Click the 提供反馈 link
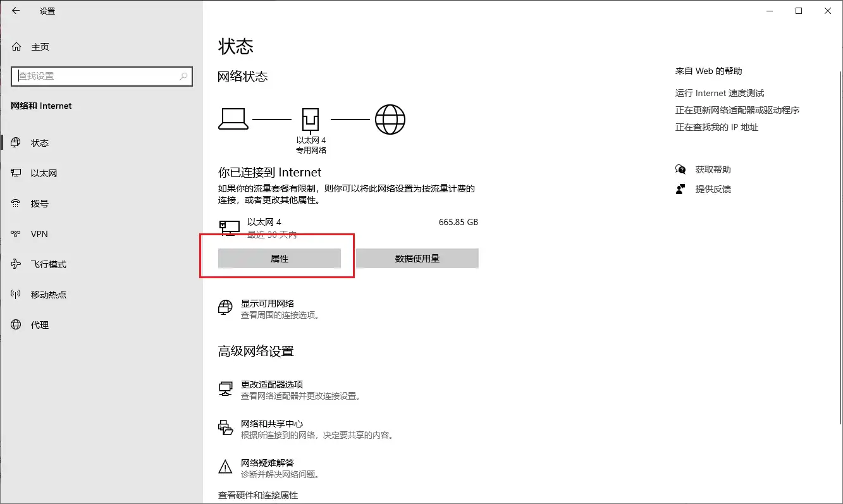Viewport: 843px width, 504px height. [713, 189]
